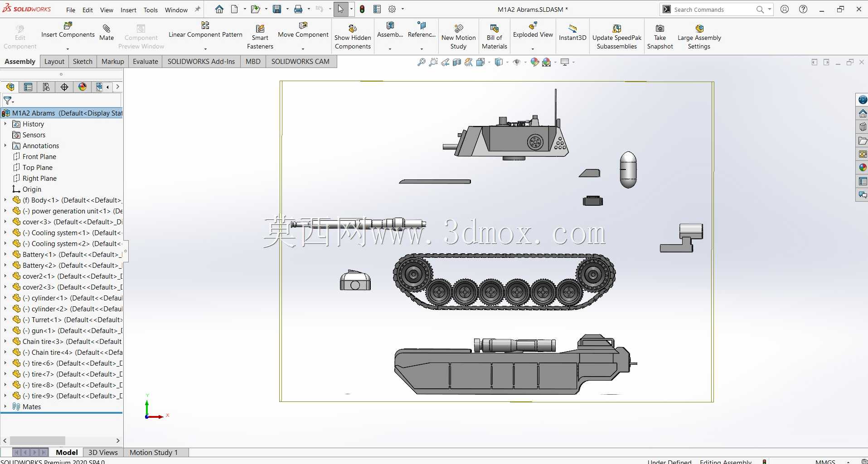The width and height of the screenshot is (868, 464).
Task: Click the feature tree horizontal scrollbar
Action: (x=38, y=440)
